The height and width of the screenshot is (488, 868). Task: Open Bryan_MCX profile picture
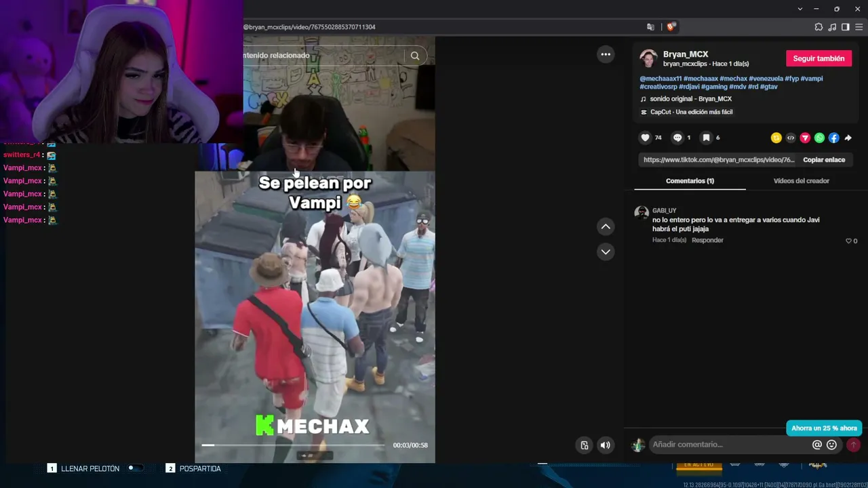pos(649,58)
